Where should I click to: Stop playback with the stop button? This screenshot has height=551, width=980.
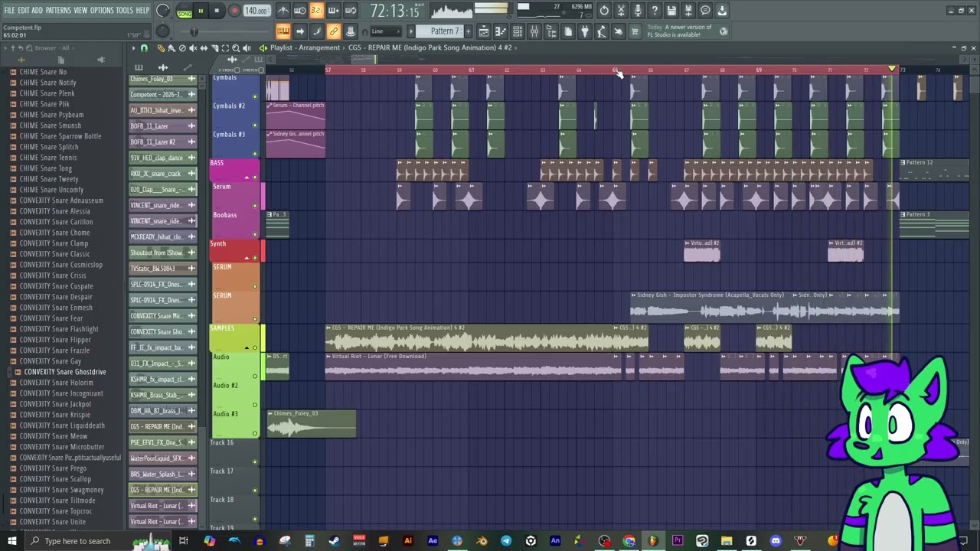point(217,11)
